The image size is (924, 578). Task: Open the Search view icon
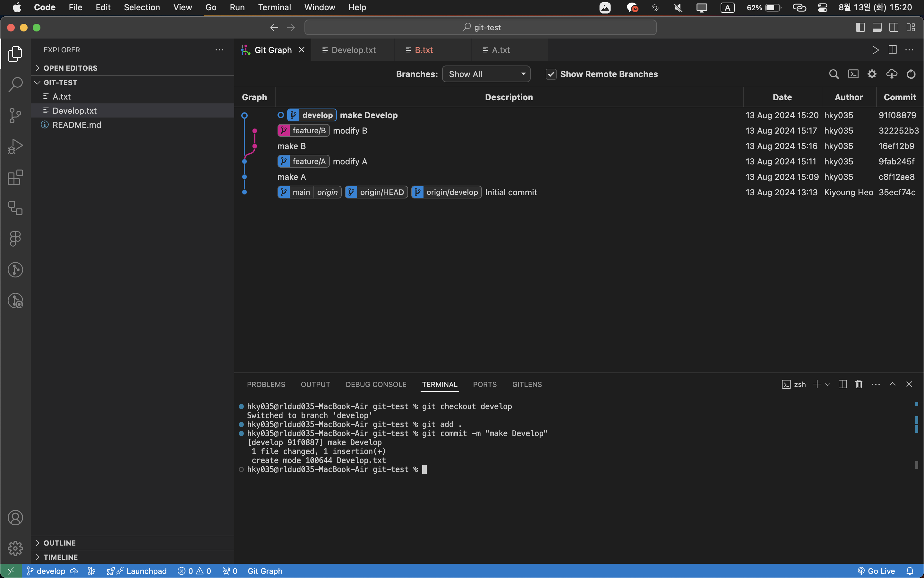[15, 84]
